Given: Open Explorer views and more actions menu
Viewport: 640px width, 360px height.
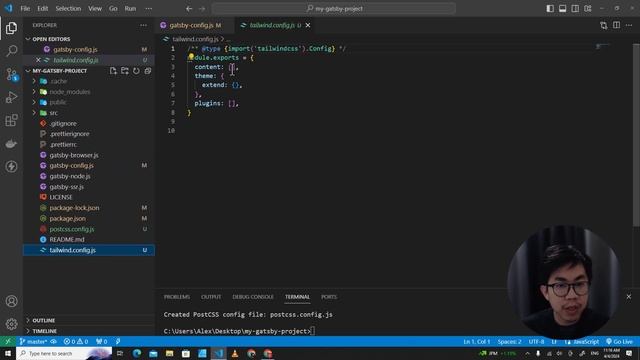Looking at the screenshot, I should (x=143, y=25).
